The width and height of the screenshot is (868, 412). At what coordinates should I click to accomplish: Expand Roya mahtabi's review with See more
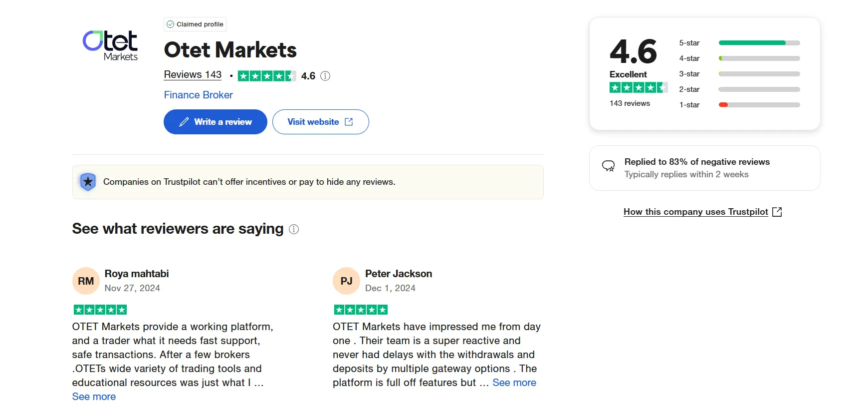pos(93,396)
